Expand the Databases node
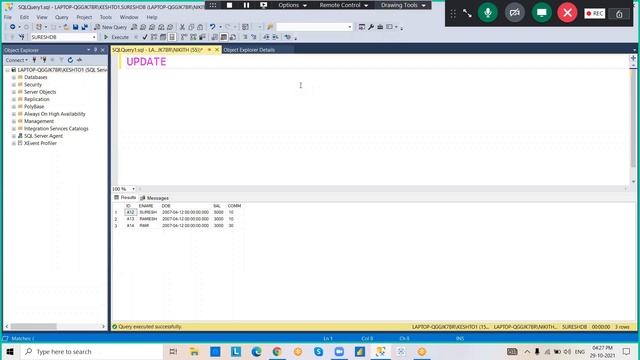640x360 pixels. click(13, 77)
